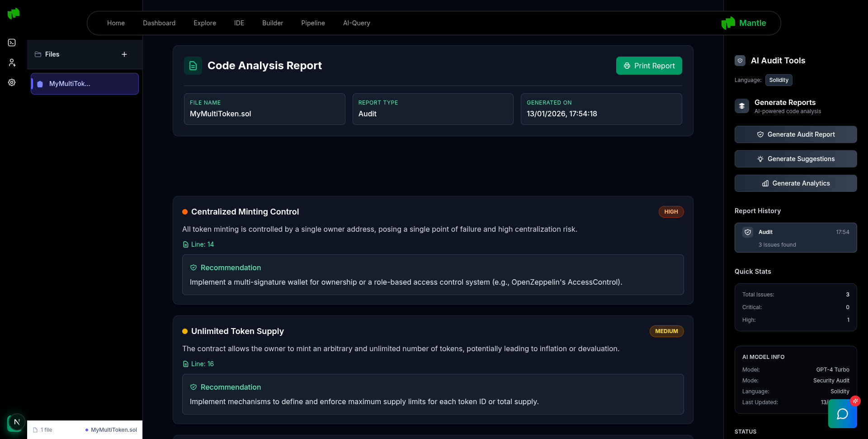Image resolution: width=868 pixels, height=439 pixels.
Task: Open the Pipeline nav item
Action: pos(313,23)
